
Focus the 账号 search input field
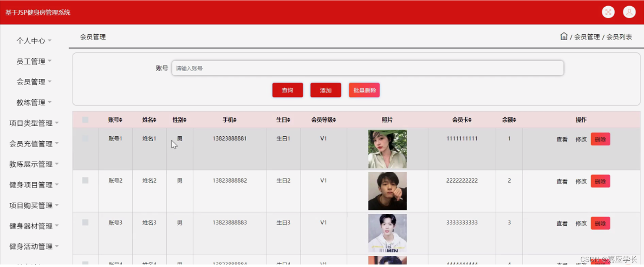pos(368,68)
